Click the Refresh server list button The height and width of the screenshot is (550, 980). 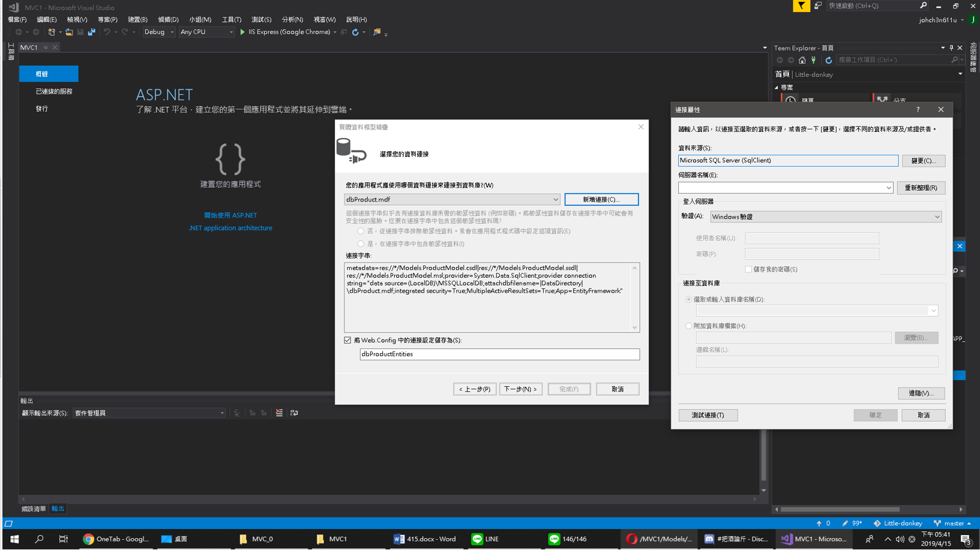[x=921, y=188]
